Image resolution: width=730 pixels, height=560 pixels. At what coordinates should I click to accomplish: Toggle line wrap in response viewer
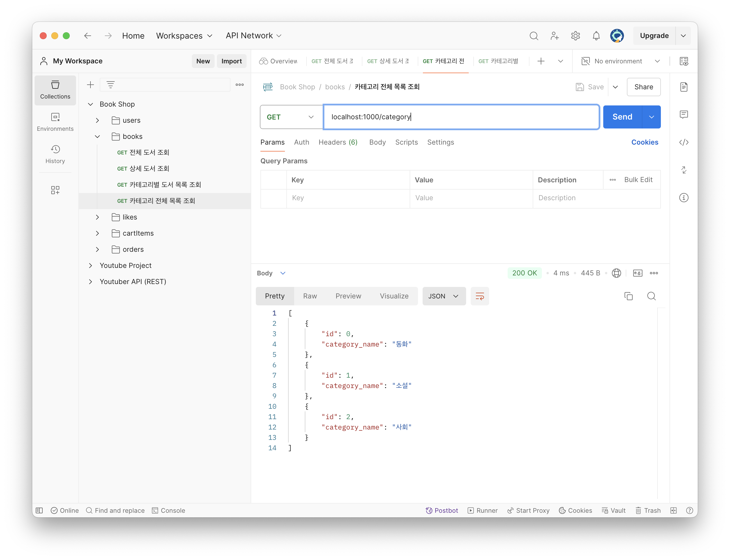(480, 296)
